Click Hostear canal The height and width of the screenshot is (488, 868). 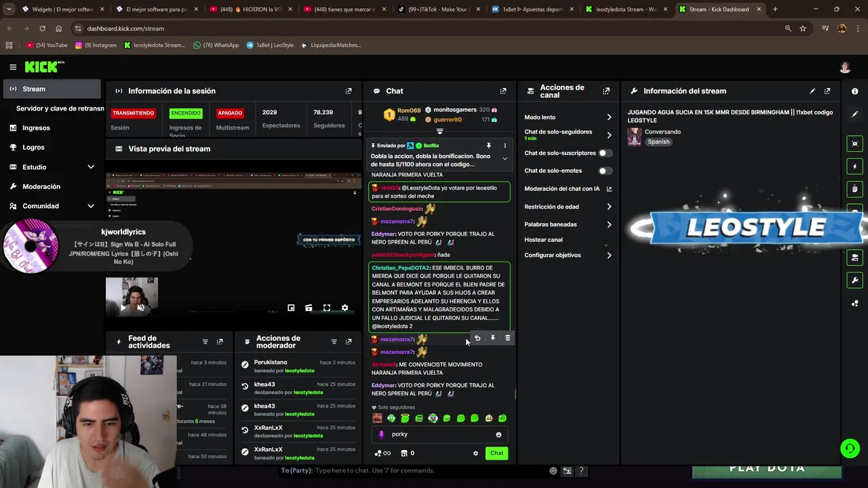(543, 240)
